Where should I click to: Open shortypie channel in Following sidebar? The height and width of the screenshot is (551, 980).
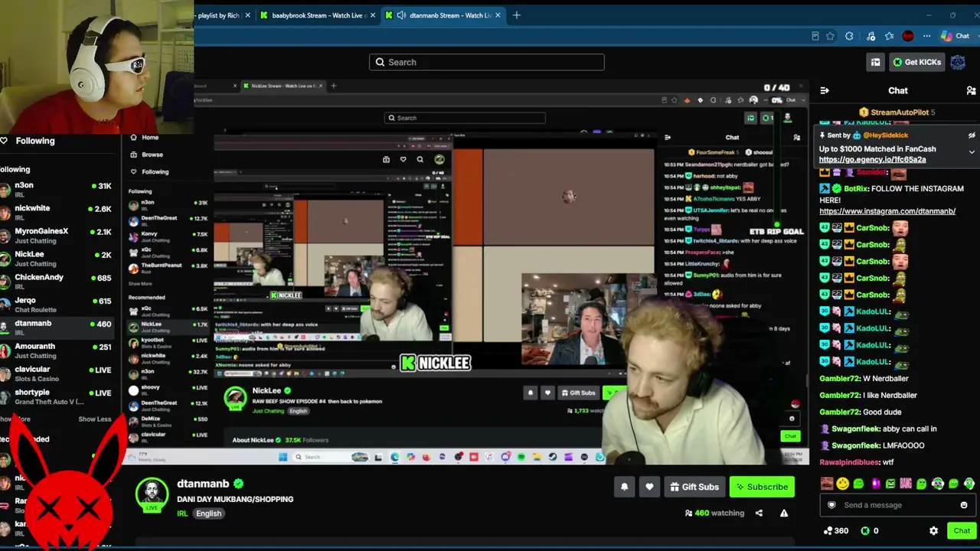(57, 396)
